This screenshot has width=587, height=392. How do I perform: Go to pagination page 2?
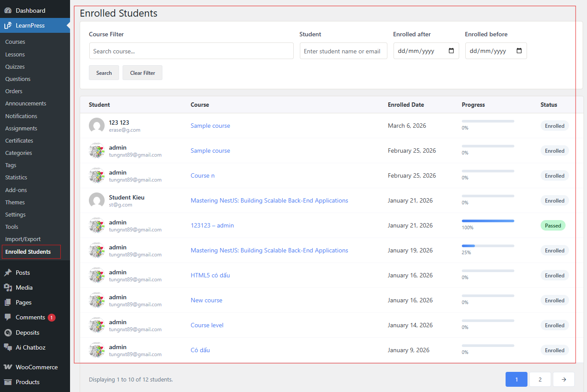540,379
